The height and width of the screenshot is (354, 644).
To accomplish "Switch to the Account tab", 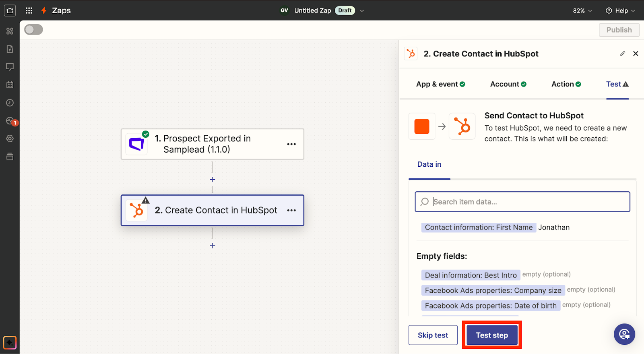I will pos(508,84).
